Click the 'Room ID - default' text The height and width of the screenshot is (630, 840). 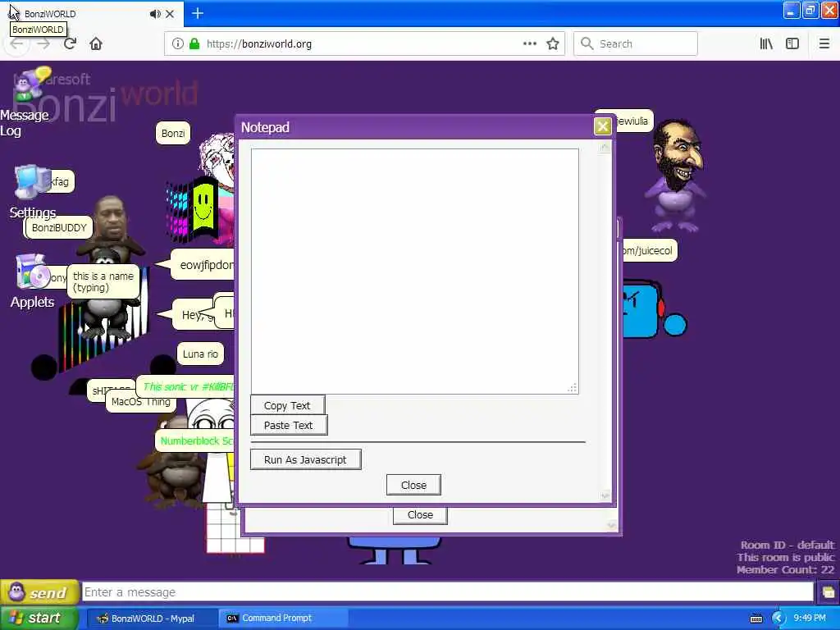pos(787,545)
